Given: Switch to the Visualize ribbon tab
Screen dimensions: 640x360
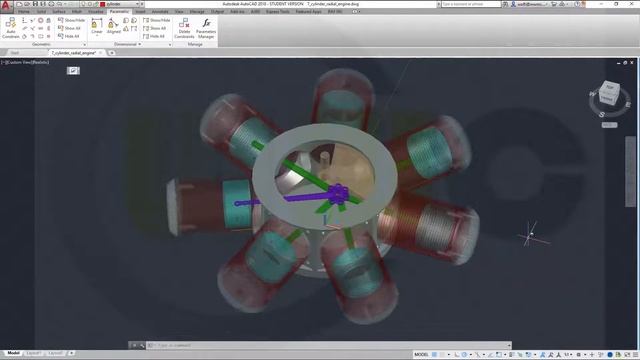Looking at the screenshot, I should [96, 11].
